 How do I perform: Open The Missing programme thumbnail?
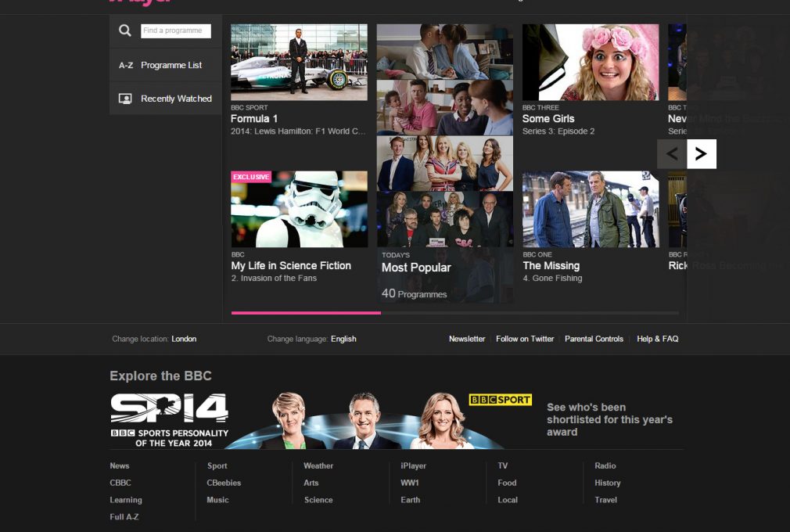(591, 209)
